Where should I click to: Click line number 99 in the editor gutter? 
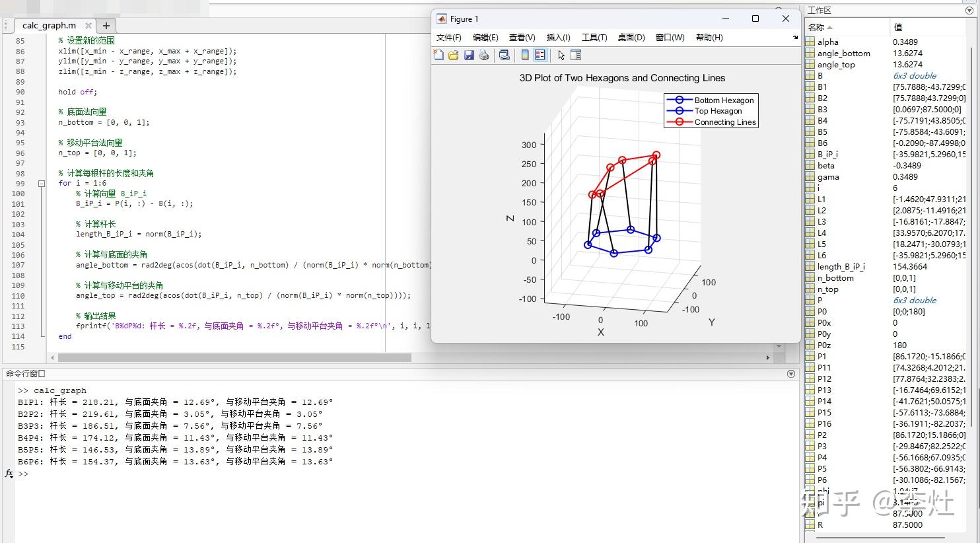19,184
